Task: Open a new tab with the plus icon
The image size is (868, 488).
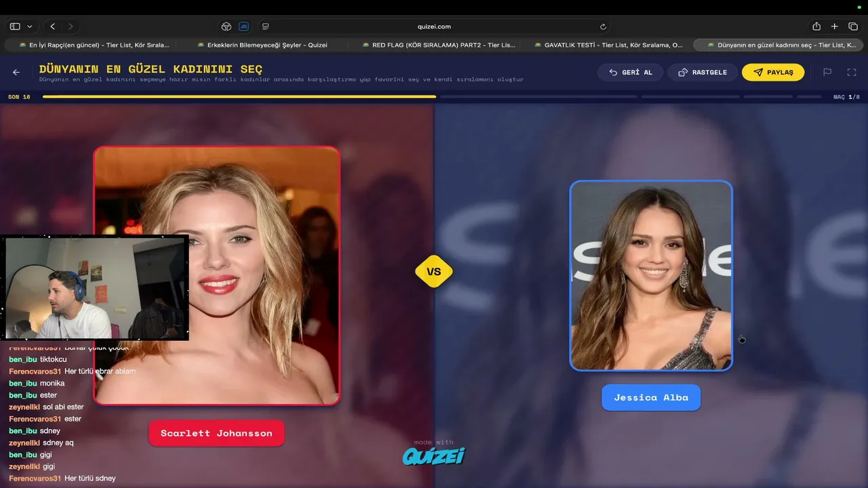Action: pos(835,26)
